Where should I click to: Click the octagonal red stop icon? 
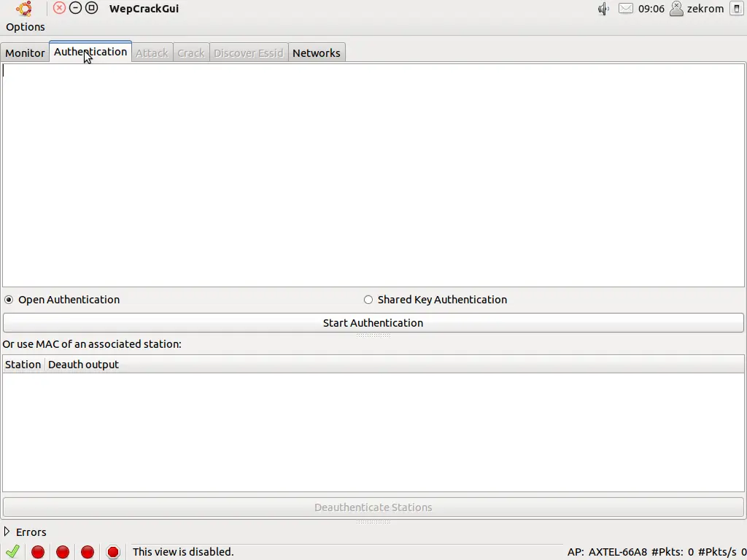[x=113, y=552]
